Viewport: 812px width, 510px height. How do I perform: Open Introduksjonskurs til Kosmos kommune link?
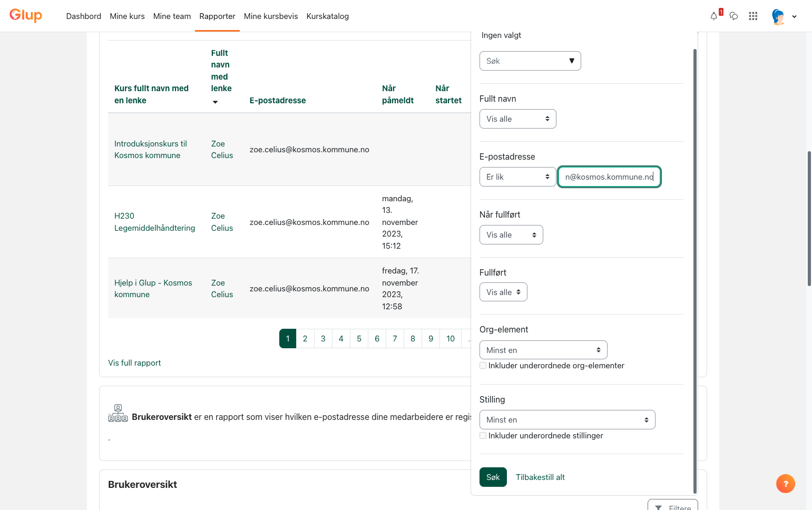click(151, 149)
